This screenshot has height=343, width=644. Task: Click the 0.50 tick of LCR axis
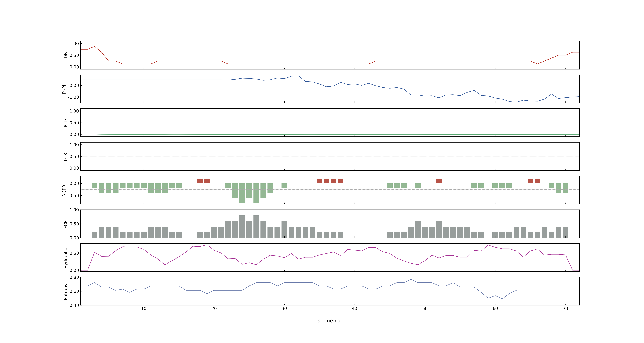coord(74,157)
